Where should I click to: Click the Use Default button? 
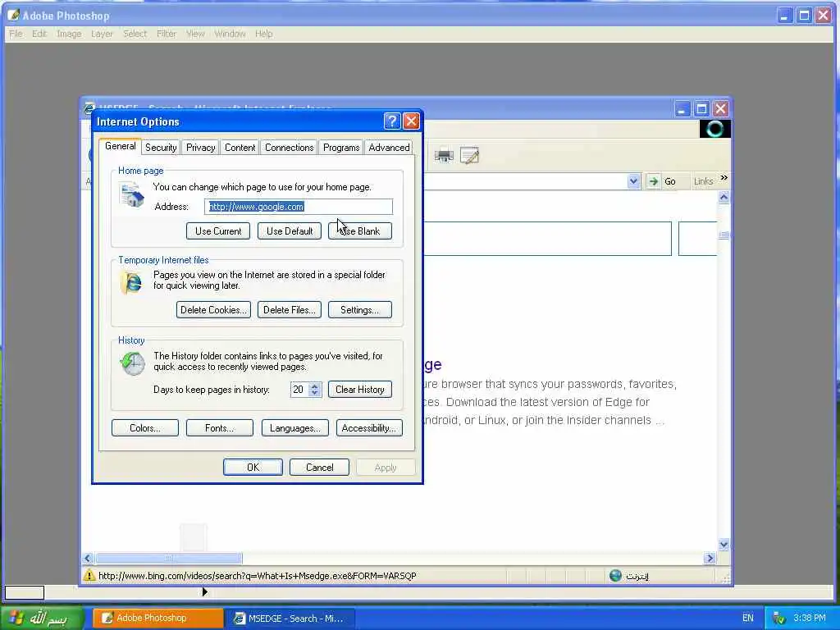tap(290, 231)
